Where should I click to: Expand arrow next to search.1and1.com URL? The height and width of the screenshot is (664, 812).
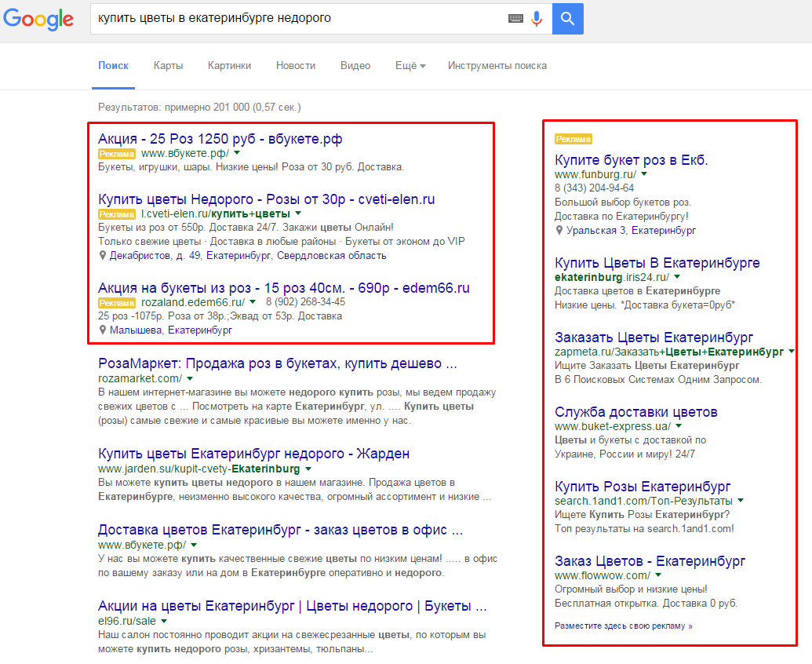point(741,500)
